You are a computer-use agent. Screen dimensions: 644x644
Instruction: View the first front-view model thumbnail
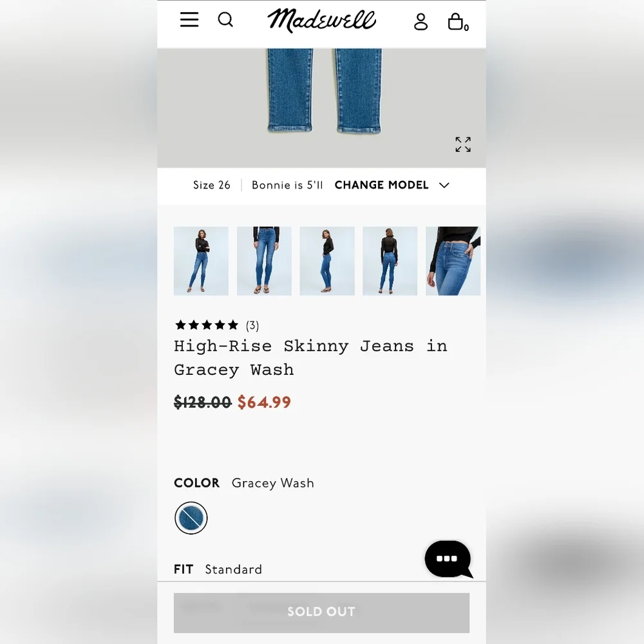tap(201, 261)
